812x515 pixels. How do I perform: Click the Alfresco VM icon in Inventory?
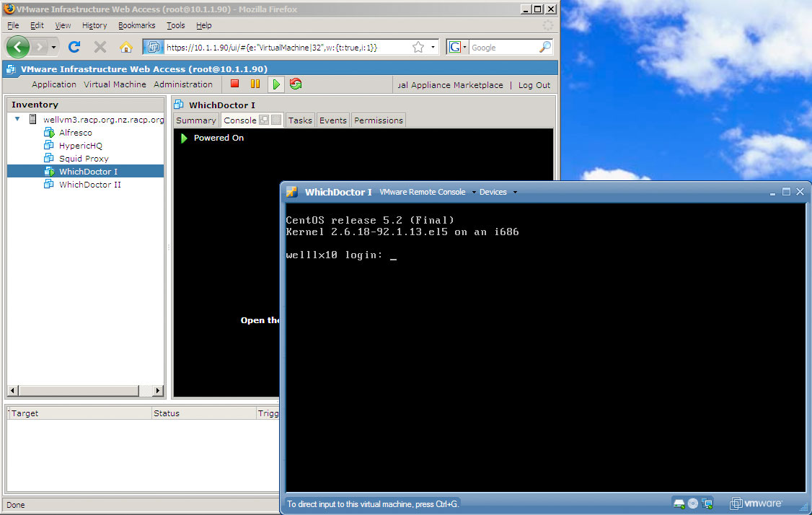tap(49, 132)
